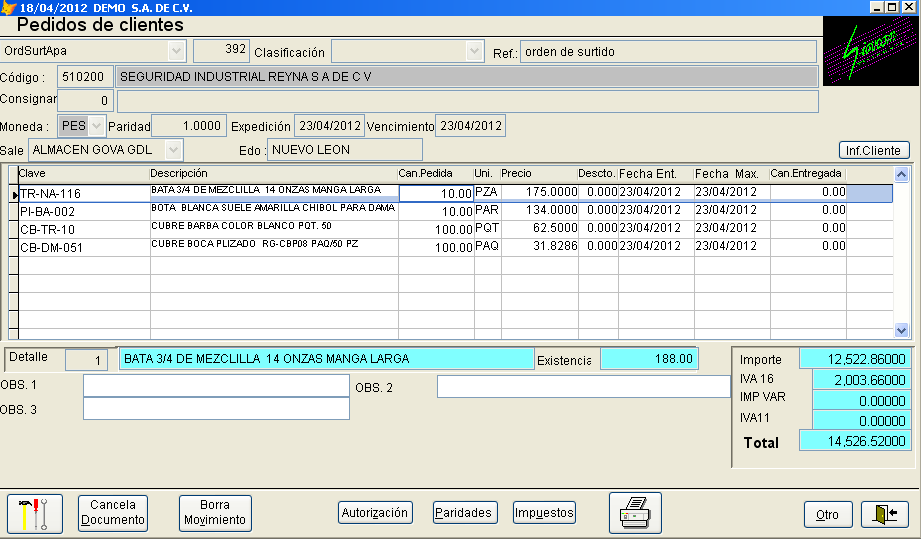This screenshot has height=539, width=921.
Task: Click the Edo field NUEVO LEON
Action: (345, 150)
